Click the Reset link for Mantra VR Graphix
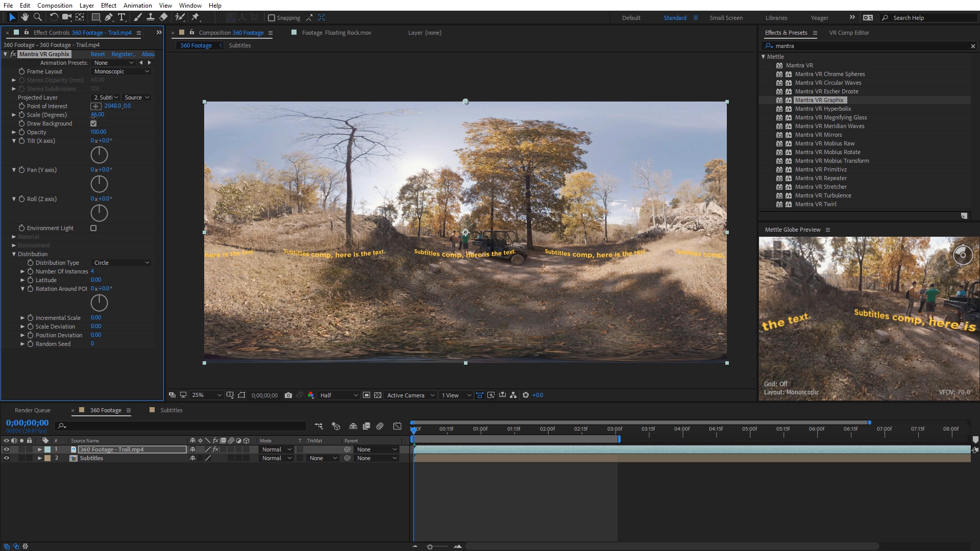980x551 pixels. pos(97,54)
